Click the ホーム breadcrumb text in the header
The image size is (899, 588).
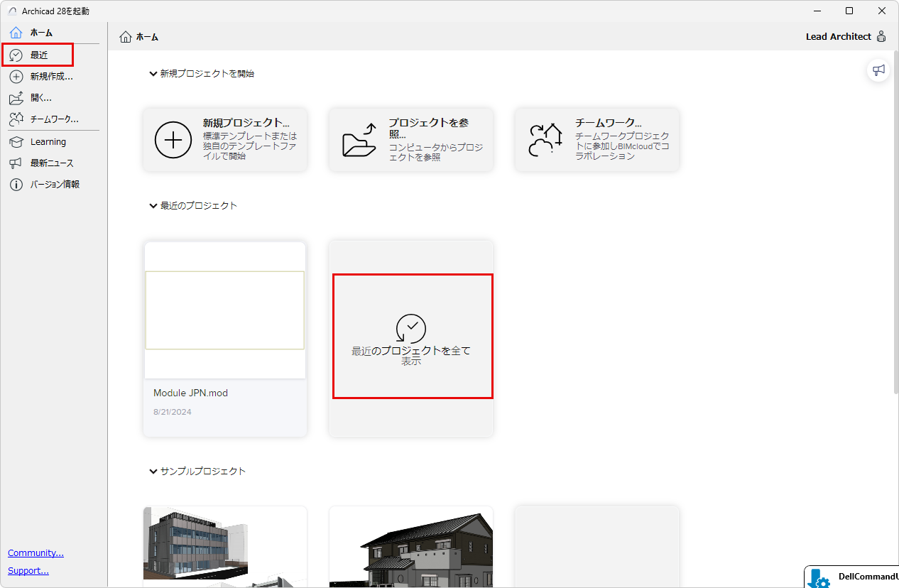(x=147, y=37)
